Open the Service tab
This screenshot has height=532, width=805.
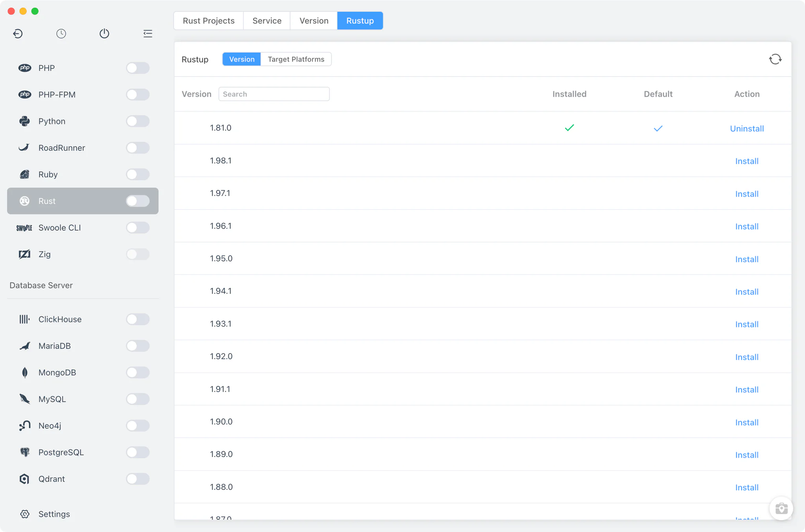(x=267, y=21)
